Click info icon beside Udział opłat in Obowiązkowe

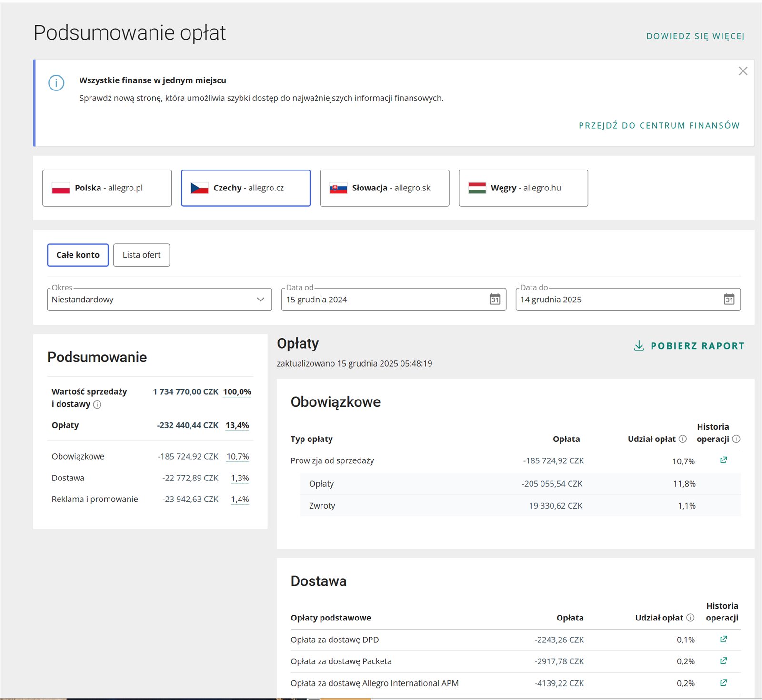[682, 439]
